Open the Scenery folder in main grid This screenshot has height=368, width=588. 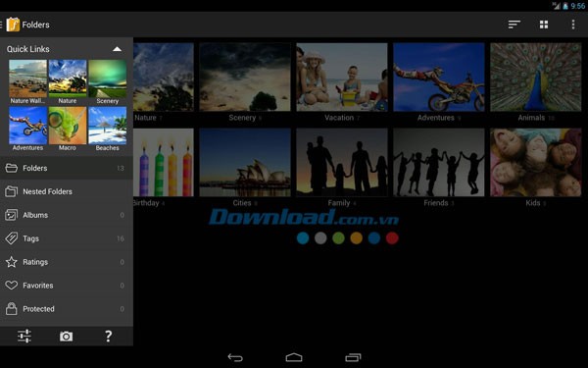pyautogui.click(x=245, y=77)
